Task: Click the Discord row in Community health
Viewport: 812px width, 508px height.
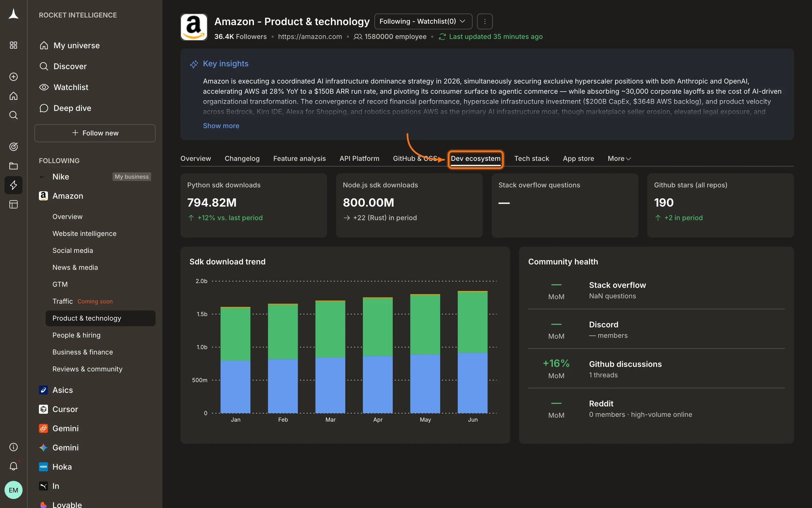Action: click(x=656, y=329)
